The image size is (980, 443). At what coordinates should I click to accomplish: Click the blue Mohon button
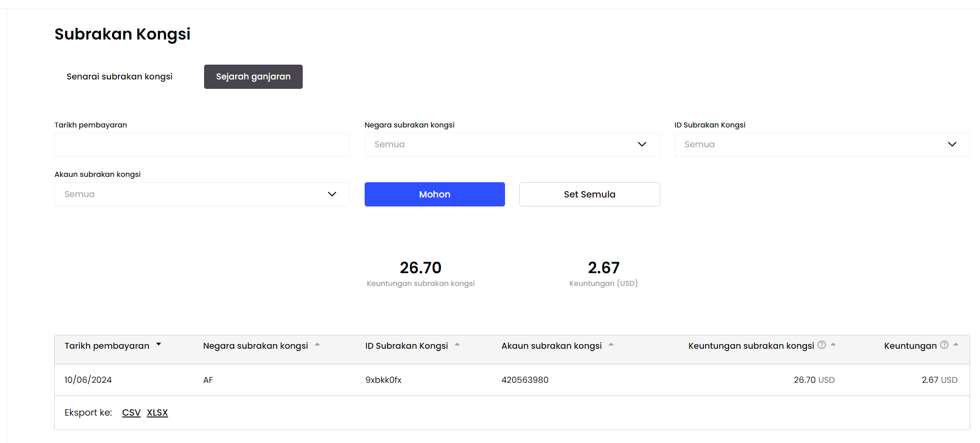pyautogui.click(x=435, y=194)
